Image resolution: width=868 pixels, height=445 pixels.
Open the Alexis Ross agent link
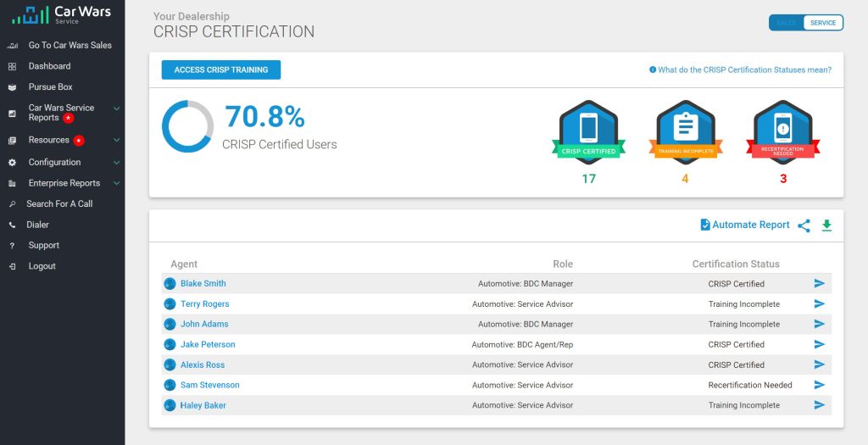click(x=203, y=364)
